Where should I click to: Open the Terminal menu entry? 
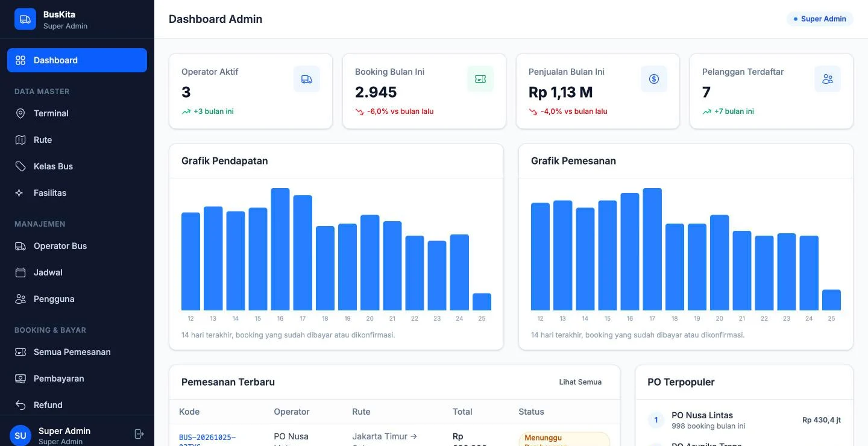point(77,113)
